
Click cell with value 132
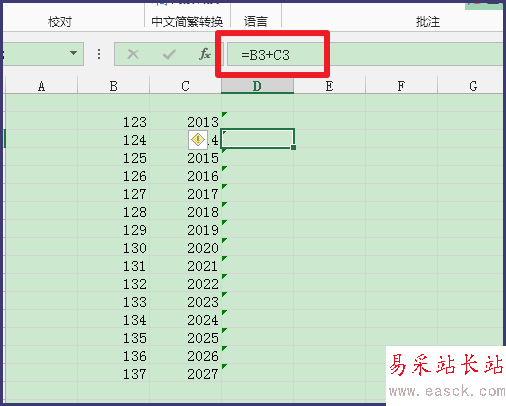tap(113, 283)
